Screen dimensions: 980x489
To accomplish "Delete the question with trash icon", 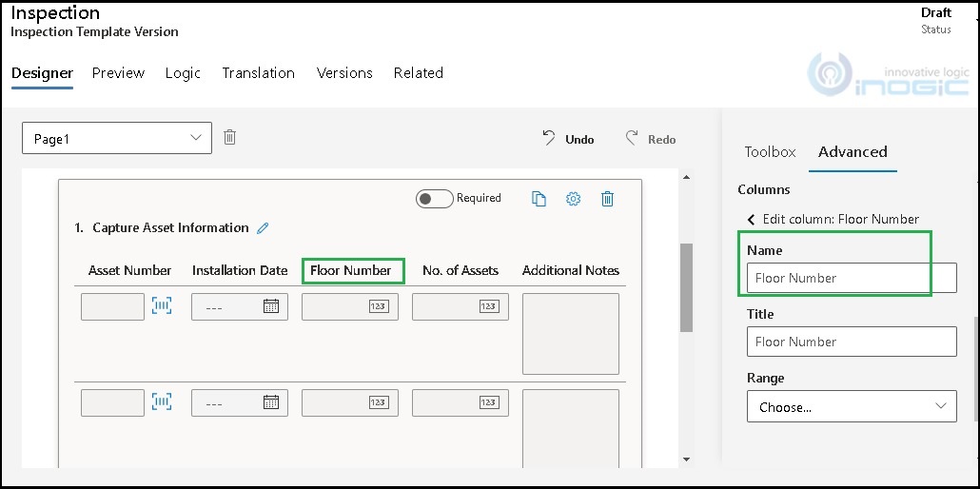I will point(607,199).
